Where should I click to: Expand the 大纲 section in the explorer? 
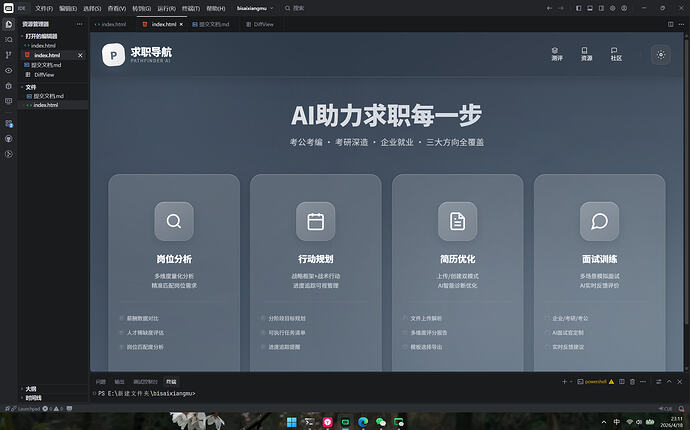click(30, 388)
